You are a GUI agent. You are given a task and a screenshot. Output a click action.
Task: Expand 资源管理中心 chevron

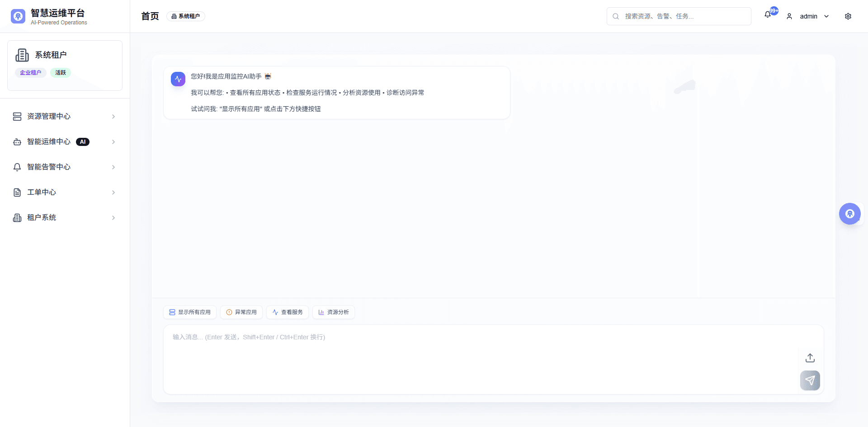coord(113,117)
